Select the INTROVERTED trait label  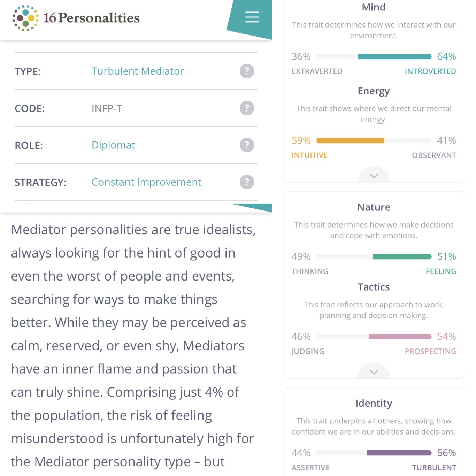tap(430, 71)
